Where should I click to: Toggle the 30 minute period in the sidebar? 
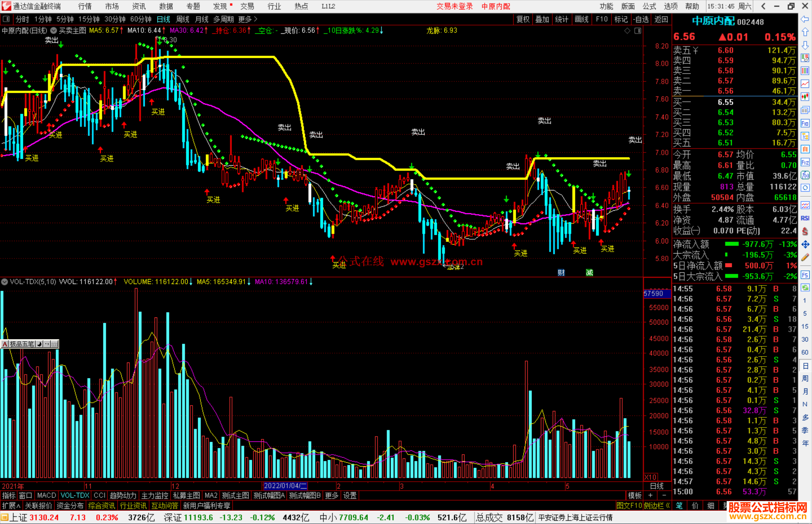tap(805, 339)
